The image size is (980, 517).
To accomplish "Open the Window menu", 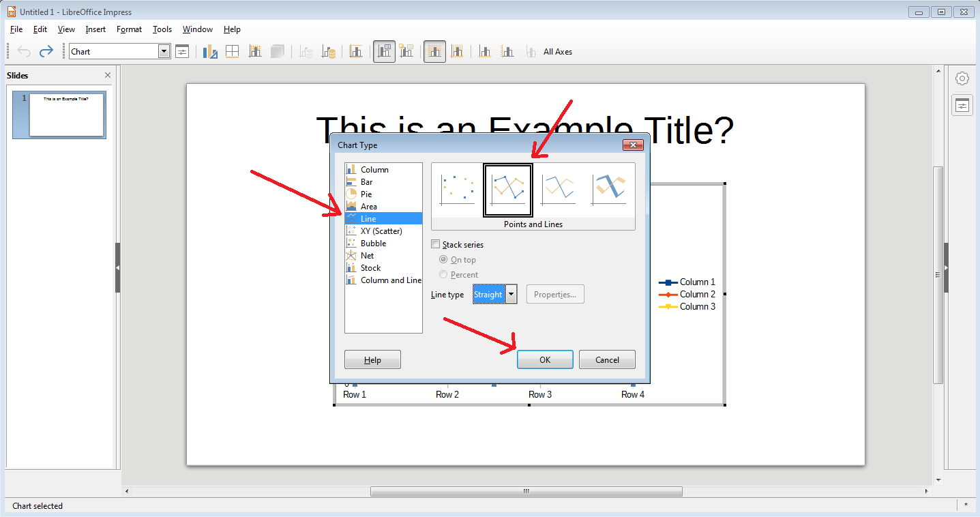I will tap(198, 29).
